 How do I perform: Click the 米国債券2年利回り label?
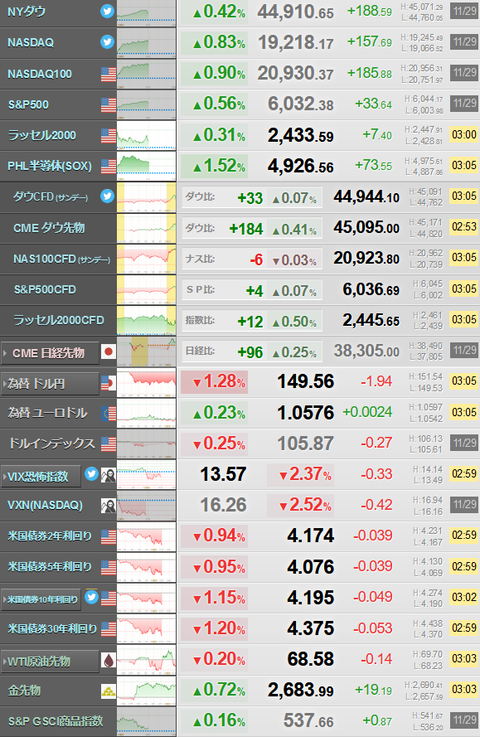tap(49, 536)
